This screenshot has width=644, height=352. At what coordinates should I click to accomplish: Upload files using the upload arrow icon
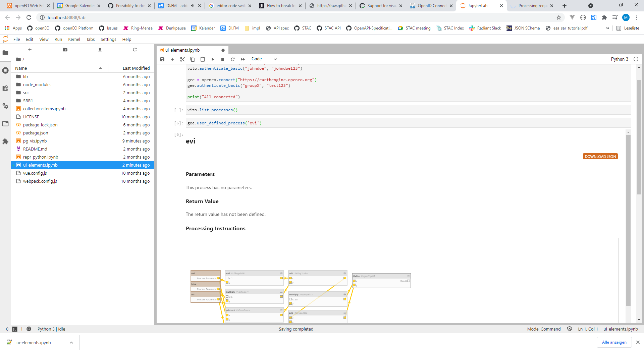[100, 49]
